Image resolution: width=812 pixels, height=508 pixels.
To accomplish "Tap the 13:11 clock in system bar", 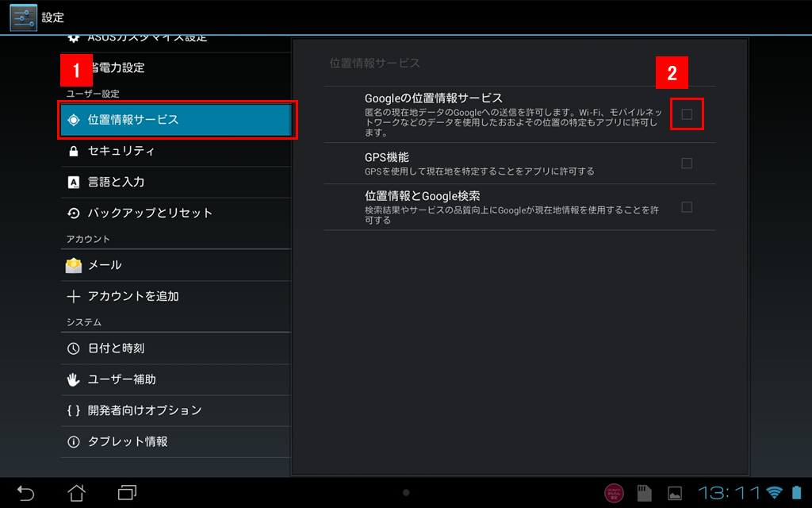I will click(x=730, y=492).
